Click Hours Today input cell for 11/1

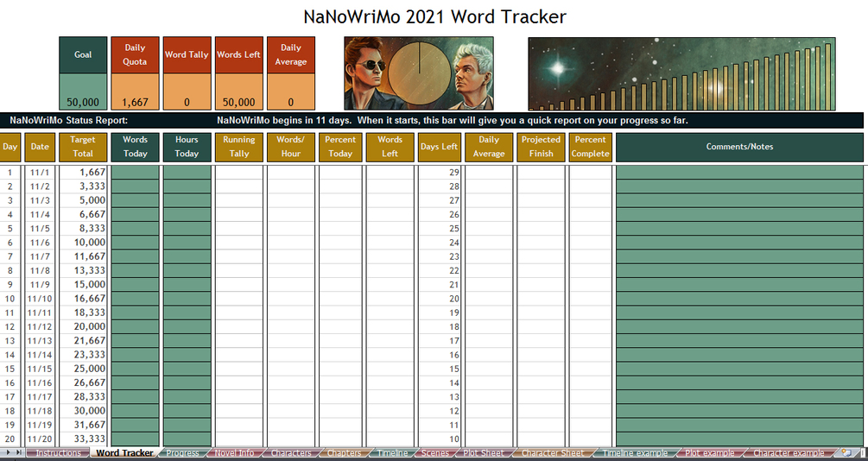tap(187, 172)
